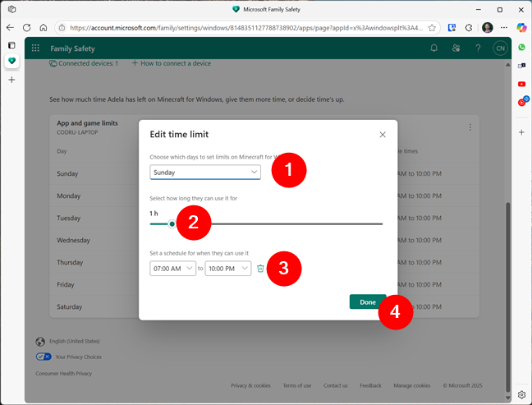Viewport: 532px width, 405px height.
Task: View site information lock icon
Action: coord(62,27)
